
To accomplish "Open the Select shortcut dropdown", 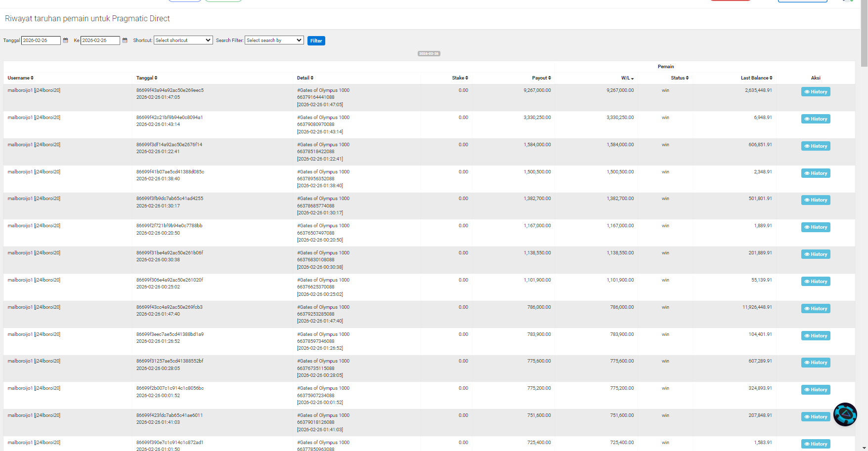I will click(x=183, y=41).
